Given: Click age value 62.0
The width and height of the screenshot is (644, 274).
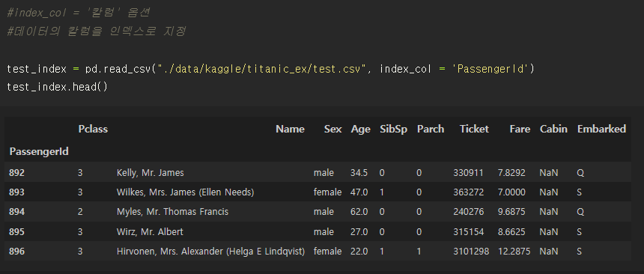Looking at the screenshot, I should [x=359, y=212].
